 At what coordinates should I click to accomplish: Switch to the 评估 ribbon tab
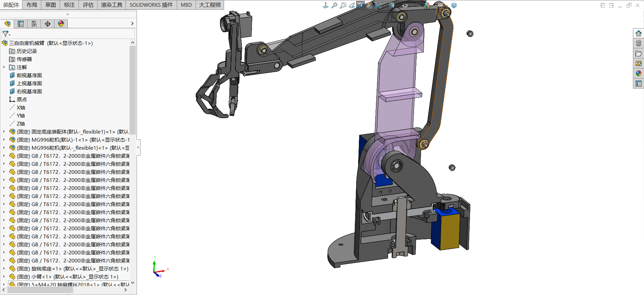[x=88, y=5]
